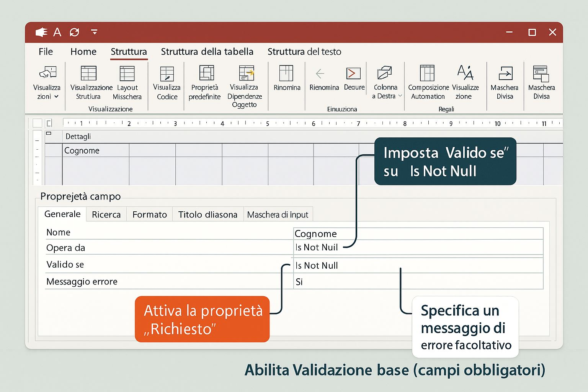The width and height of the screenshot is (588, 392).
Task: Toggle the Dettagli section selector box
Action: 49,134
